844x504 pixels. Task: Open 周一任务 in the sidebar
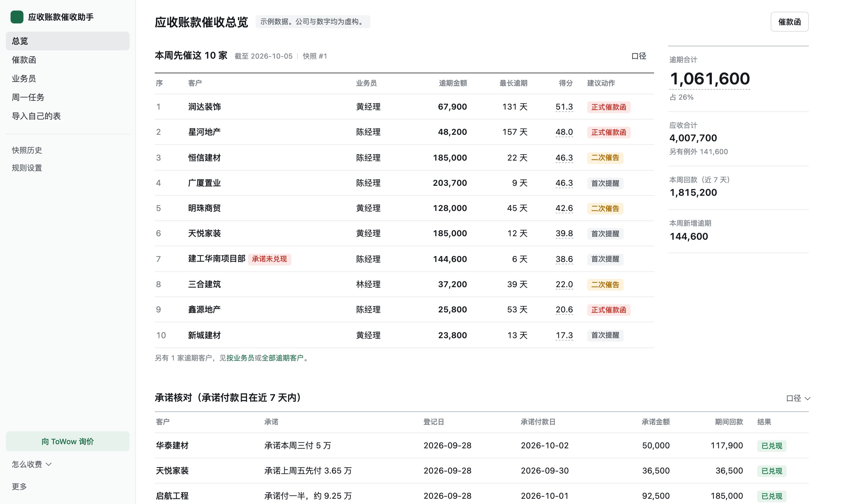[68, 97]
